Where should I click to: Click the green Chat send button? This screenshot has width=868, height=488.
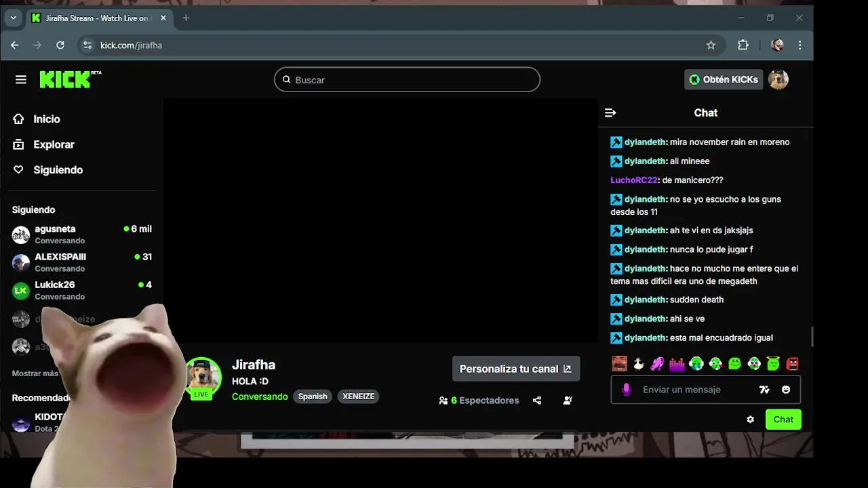(x=783, y=420)
